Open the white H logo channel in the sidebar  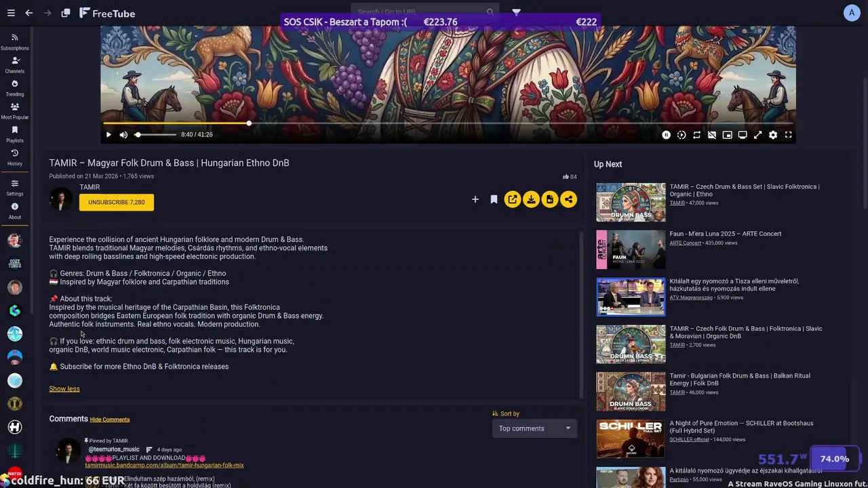[x=15, y=427]
